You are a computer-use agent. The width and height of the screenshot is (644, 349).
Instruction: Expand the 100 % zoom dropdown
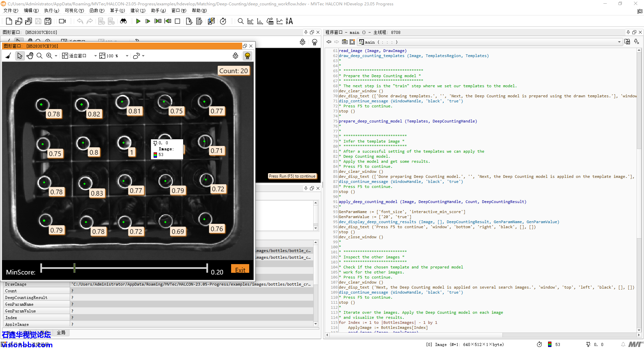point(127,56)
